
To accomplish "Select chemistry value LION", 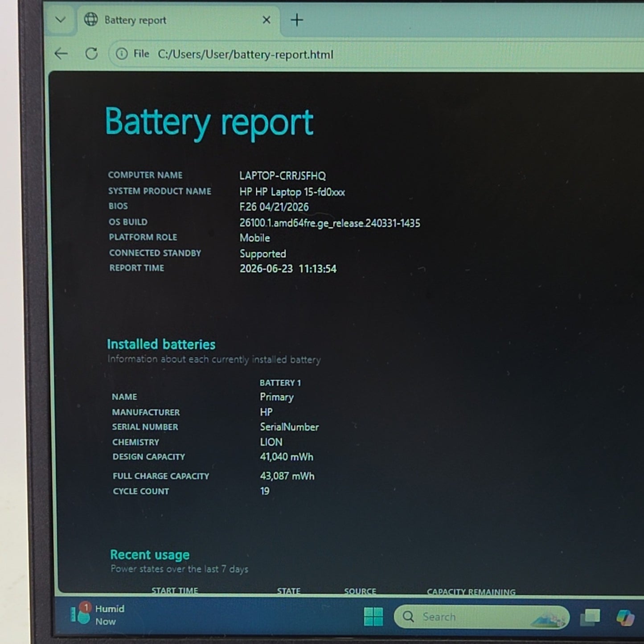I will (271, 442).
